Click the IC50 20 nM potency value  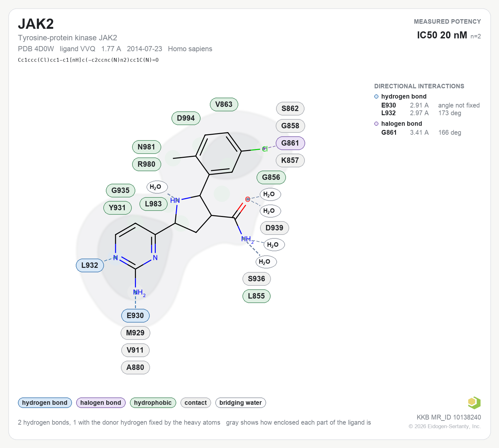pos(442,35)
